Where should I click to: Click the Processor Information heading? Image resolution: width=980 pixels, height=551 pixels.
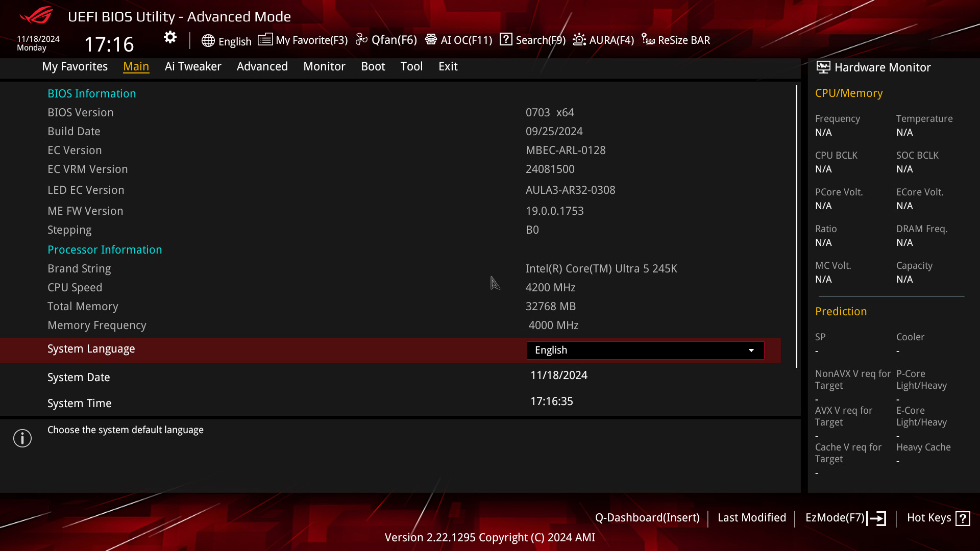[105, 250]
